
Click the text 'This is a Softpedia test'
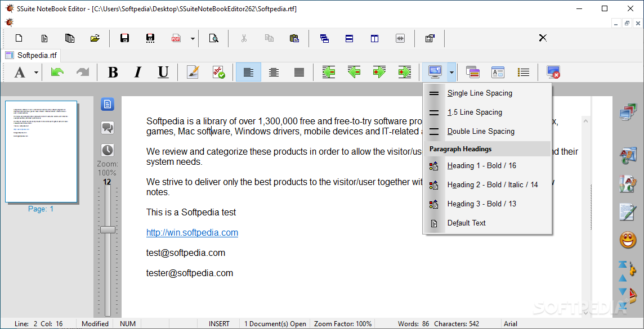191,213
